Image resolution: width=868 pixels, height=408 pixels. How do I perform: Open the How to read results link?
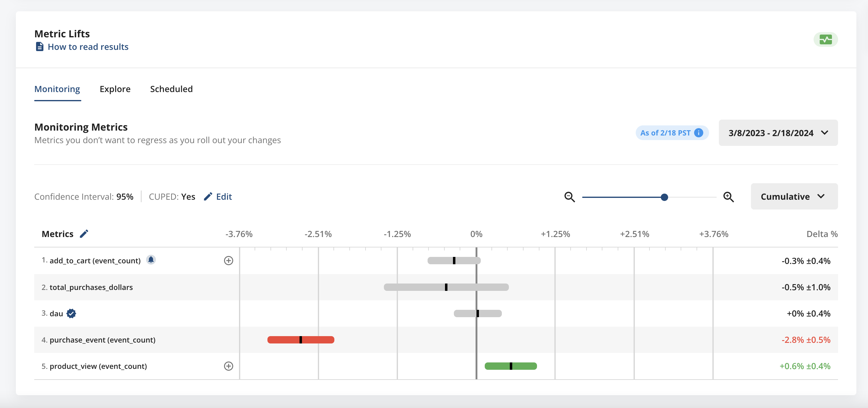click(x=88, y=46)
